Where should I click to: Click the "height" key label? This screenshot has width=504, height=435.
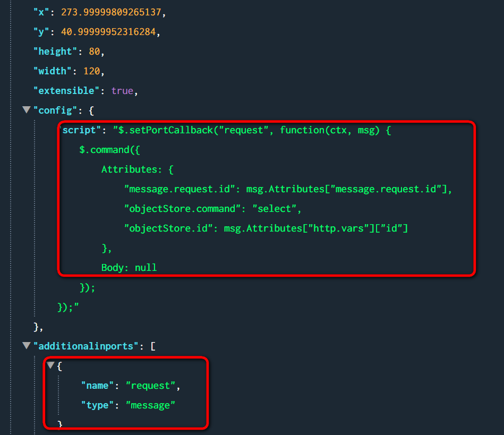tap(55, 52)
